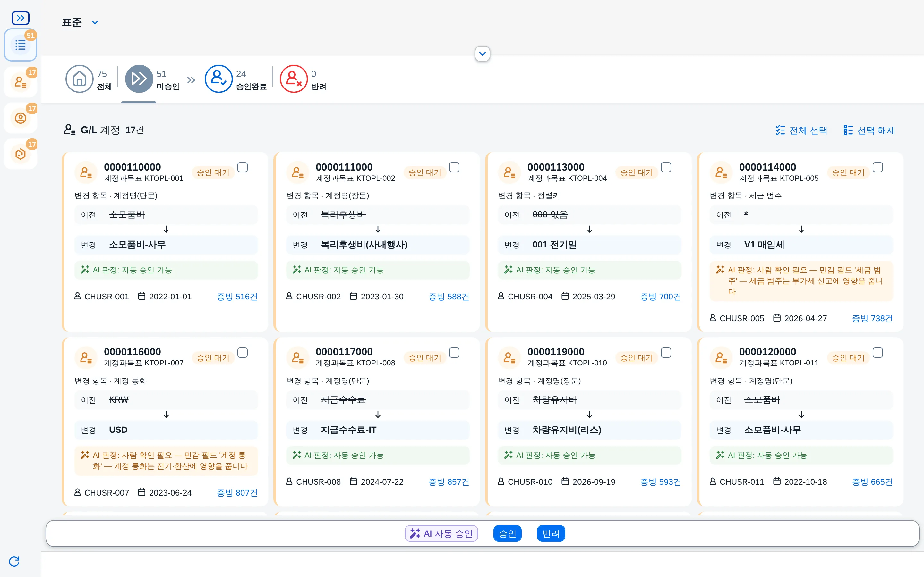
Task: Click the refresh icon at bottom left
Action: [x=14, y=561]
